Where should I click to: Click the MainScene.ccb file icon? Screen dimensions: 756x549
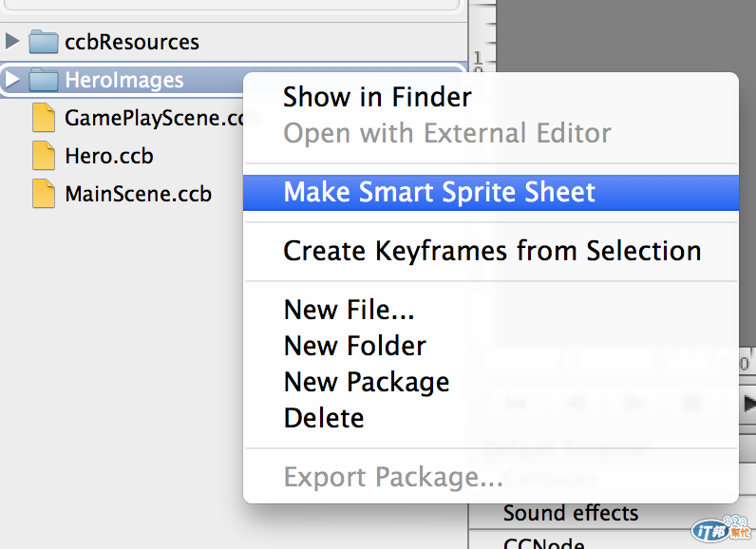(x=44, y=194)
